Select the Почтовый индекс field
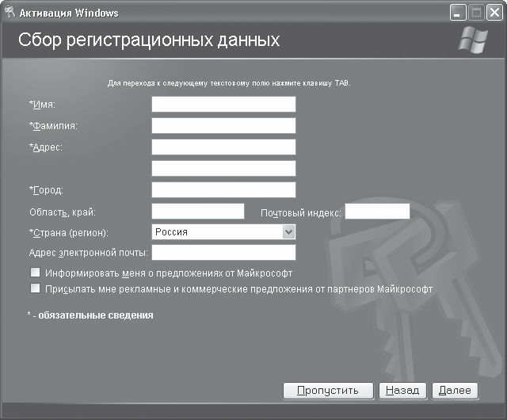Screen dimensions: 507x420 [x=377, y=211]
